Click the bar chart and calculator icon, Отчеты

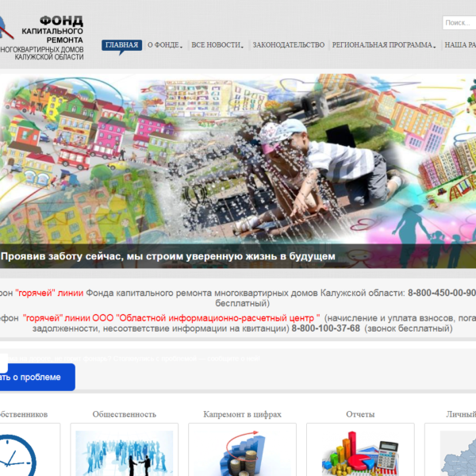(360, 454)
